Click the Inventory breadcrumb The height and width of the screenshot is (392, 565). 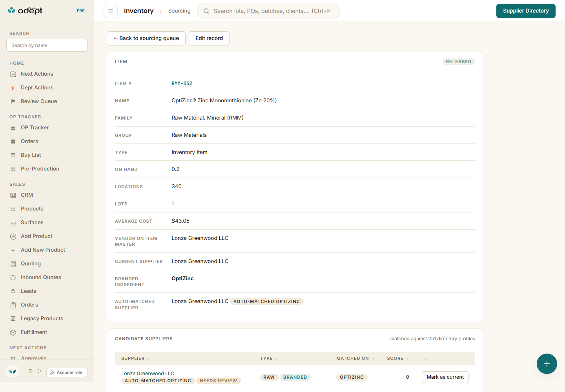pos(139,11)
